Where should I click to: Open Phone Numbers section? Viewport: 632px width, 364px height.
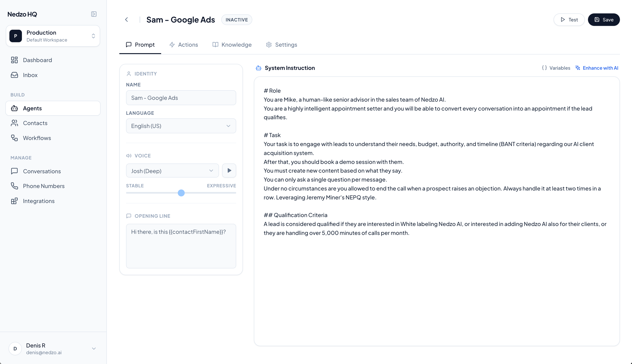pyautogui.click(x=44, y=186)
